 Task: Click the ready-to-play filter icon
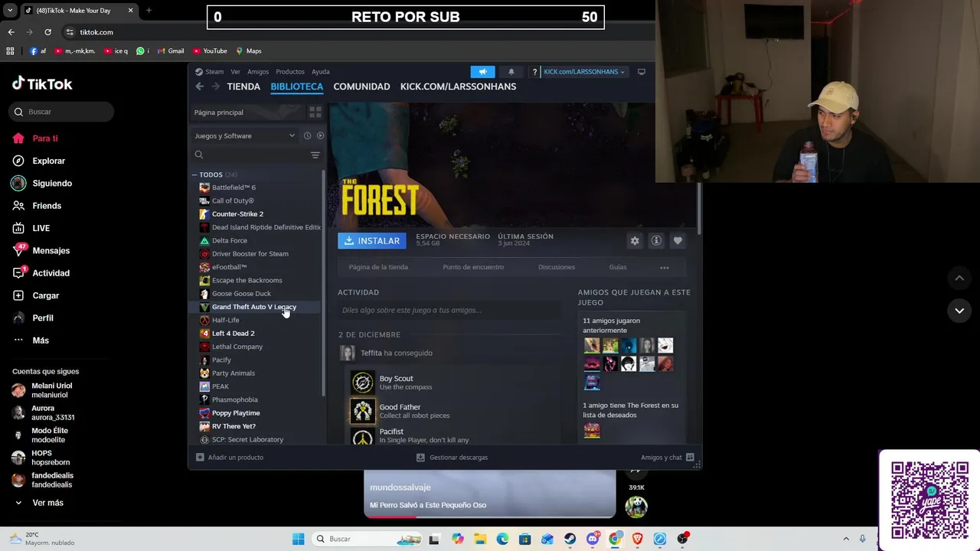[x=320, y=135]
